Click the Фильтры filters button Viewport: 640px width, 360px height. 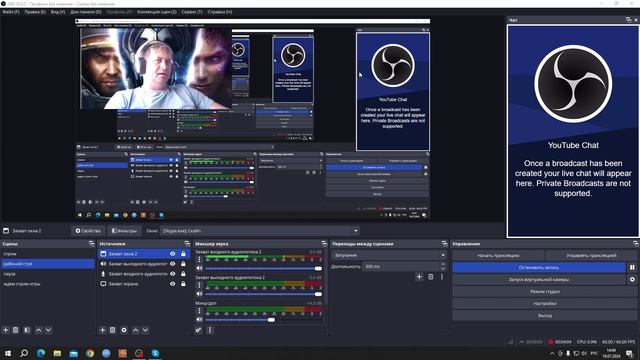tap(124, 231)
